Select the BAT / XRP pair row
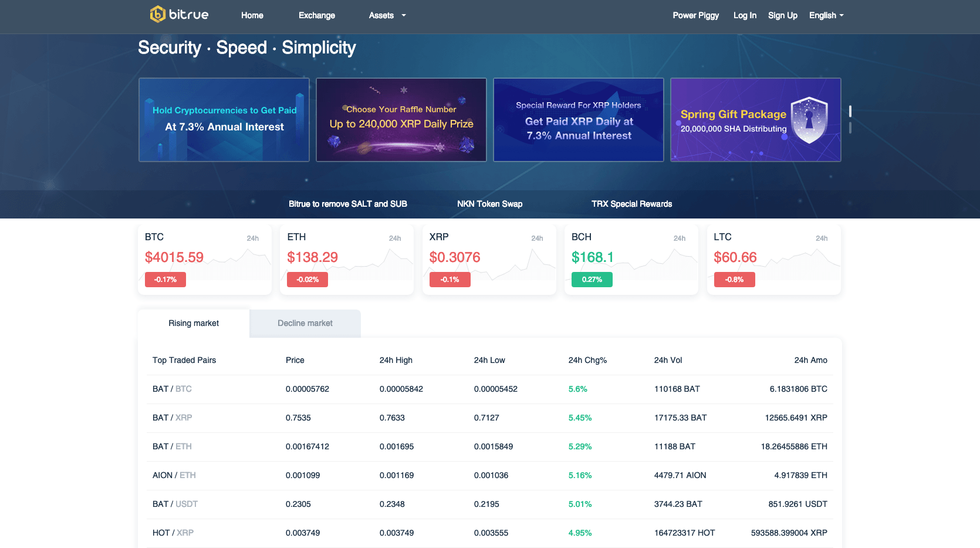Screen dimensions: 980x548 [x=490, y=418]
